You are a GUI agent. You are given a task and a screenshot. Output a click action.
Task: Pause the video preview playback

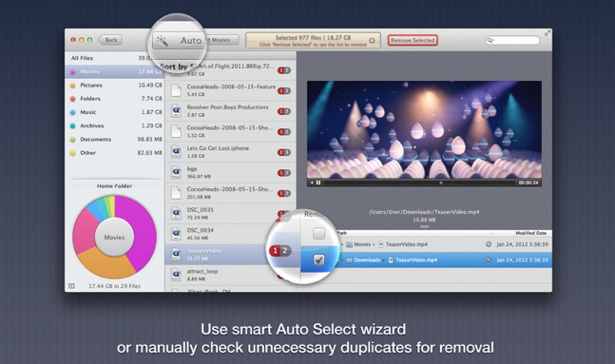318,182
